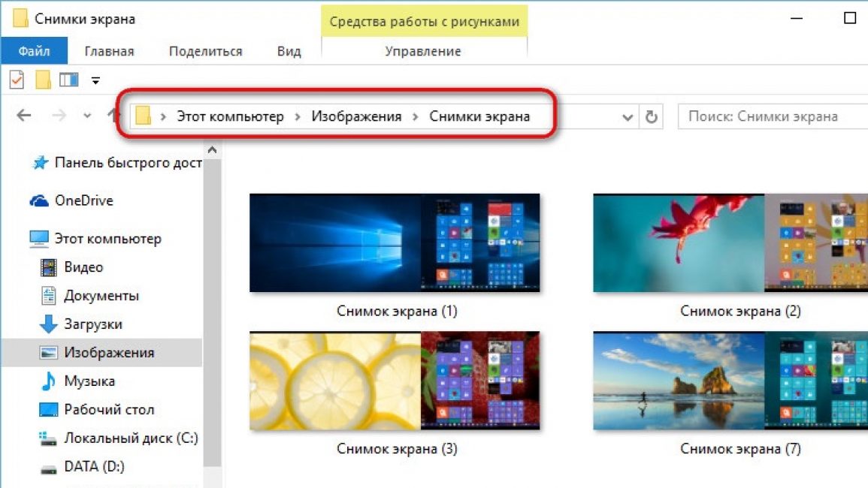Viewport: 868px width, 488px height.
Task: Click the navigation pane scroll up arrow
Action: (212, 150)
